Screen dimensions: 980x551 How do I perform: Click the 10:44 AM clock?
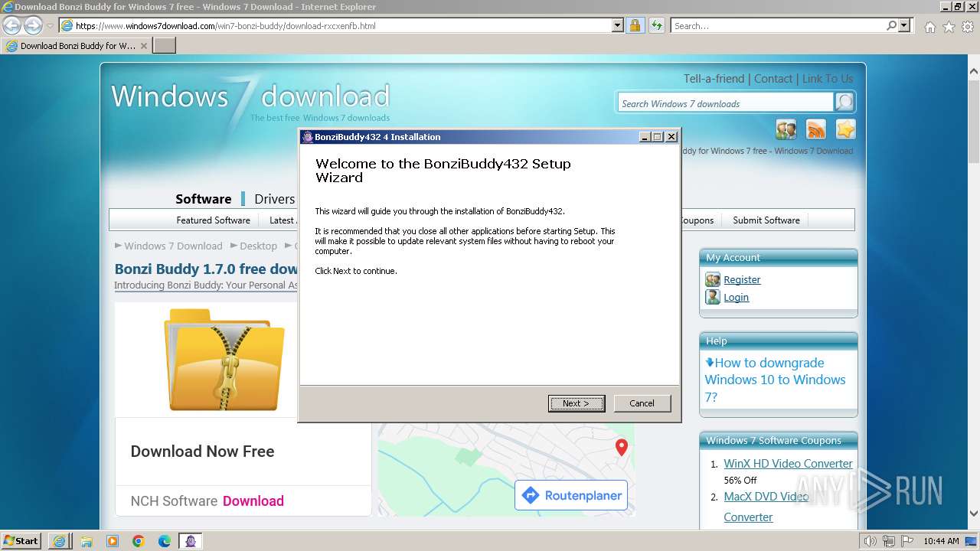point(941,541)
